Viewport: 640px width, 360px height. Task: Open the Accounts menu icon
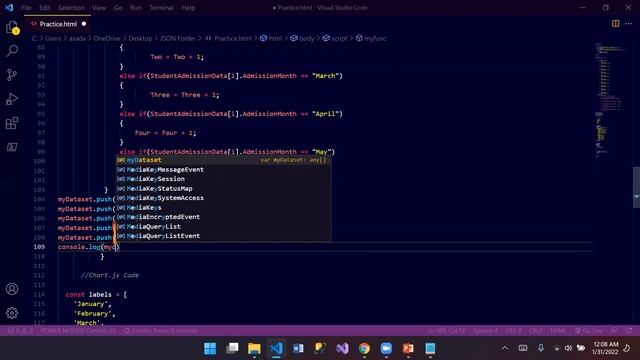pos(12,289)
